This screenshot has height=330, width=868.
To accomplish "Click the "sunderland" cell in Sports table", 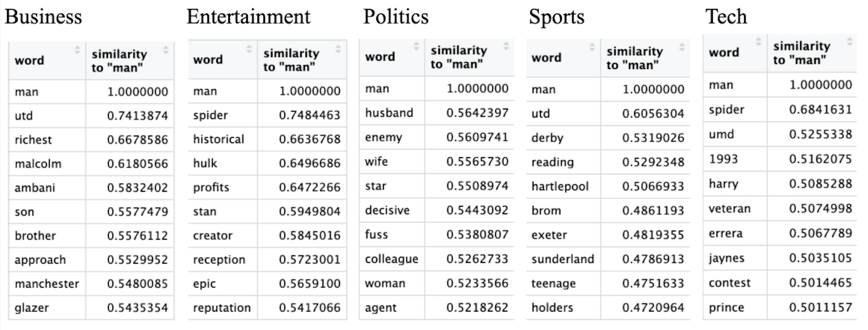I will 563,259.
